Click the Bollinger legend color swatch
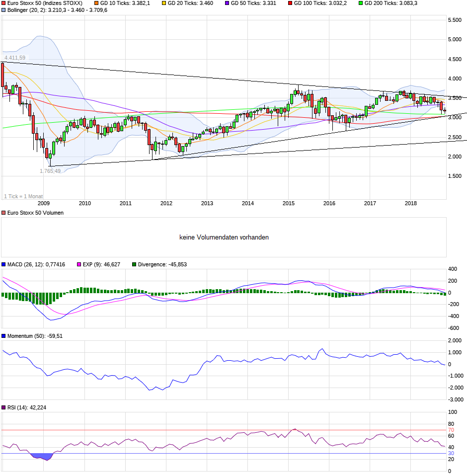The width and height of the screenshot is (467, 476). click(x=3, y=10)
